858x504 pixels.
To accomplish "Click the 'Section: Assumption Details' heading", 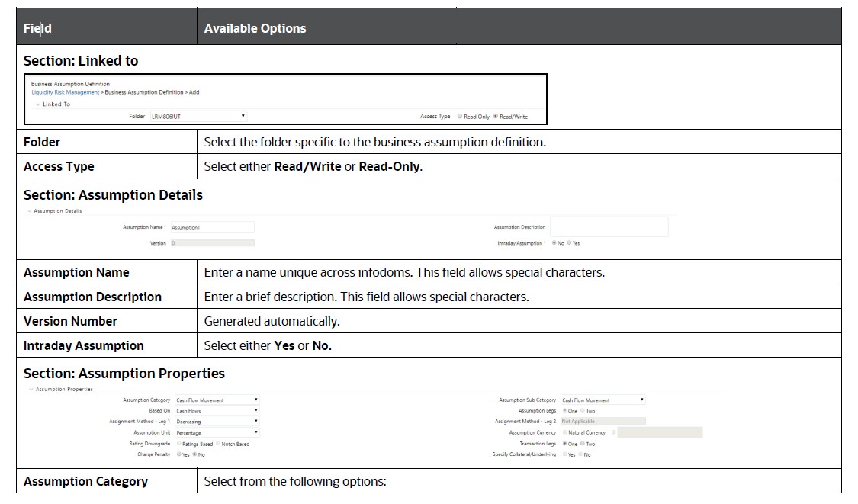I will click(x=113, y=195).
